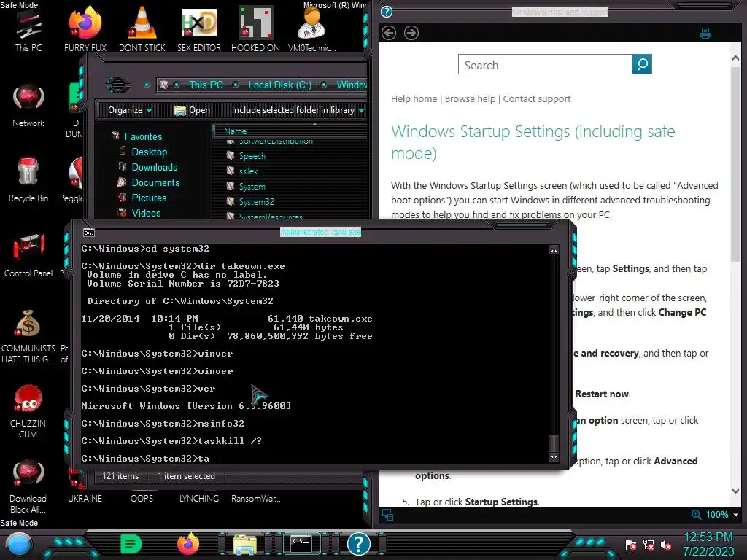Click the Open button in Explorer toolbar
The image size is (747, 560).
(x=192, y=110)
